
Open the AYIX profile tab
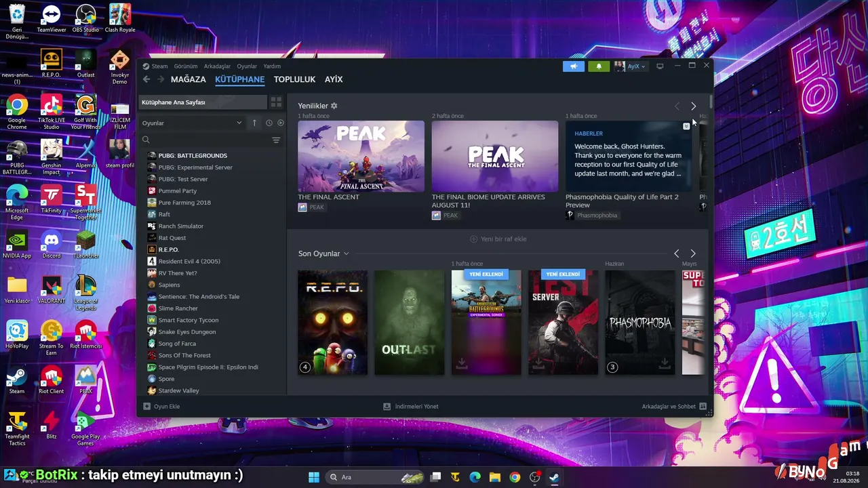334,79
